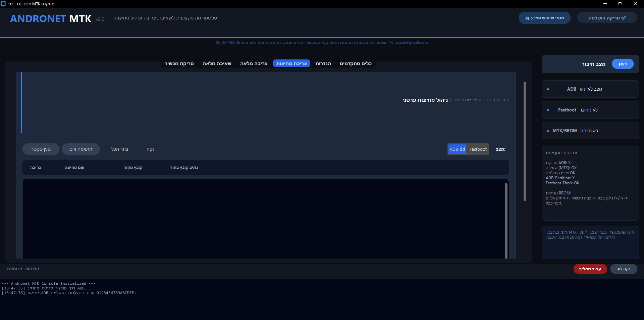Viewport: 644px width, 320px height.
Task: Click the purple MTK/BROM status dot
Action: click(548, 131)
